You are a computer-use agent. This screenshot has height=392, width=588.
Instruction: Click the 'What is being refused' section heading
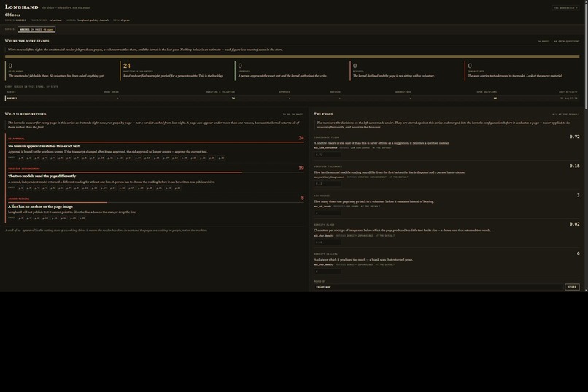tap(26, 114)
